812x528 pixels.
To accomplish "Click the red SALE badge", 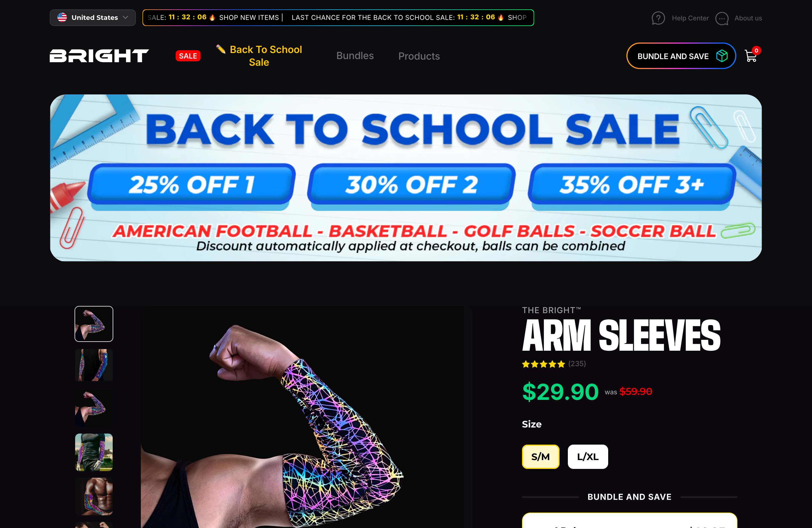I will [x=188, y=56].
